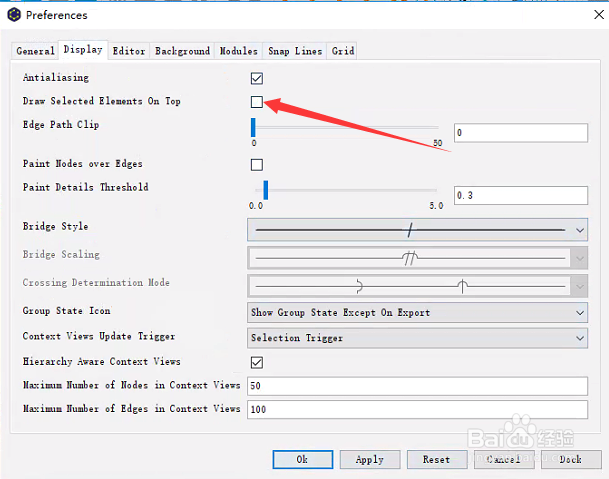Click the Reset button
The height and width of the screenshot is (479, 609).
(x=437, y=460)
